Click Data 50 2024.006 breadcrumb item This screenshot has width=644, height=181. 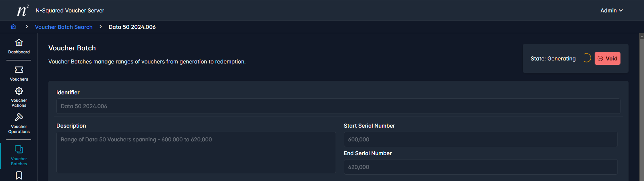[x=132, y=27]
